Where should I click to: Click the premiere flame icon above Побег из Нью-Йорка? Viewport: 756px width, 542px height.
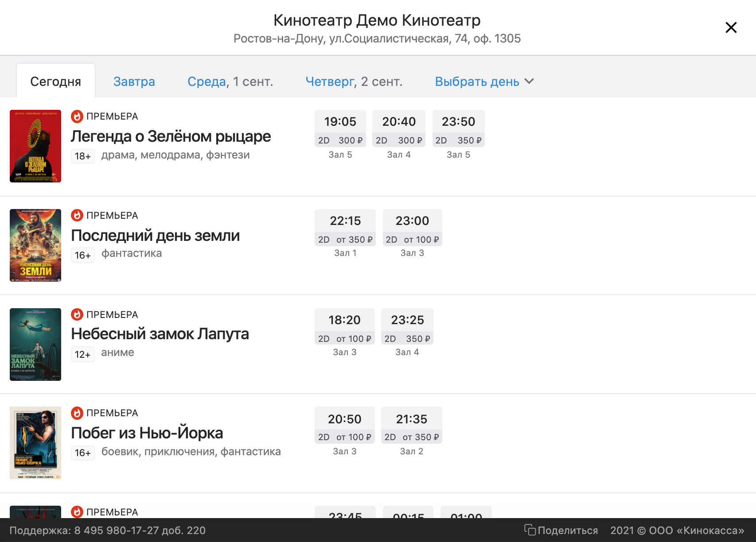click(77, 413)
